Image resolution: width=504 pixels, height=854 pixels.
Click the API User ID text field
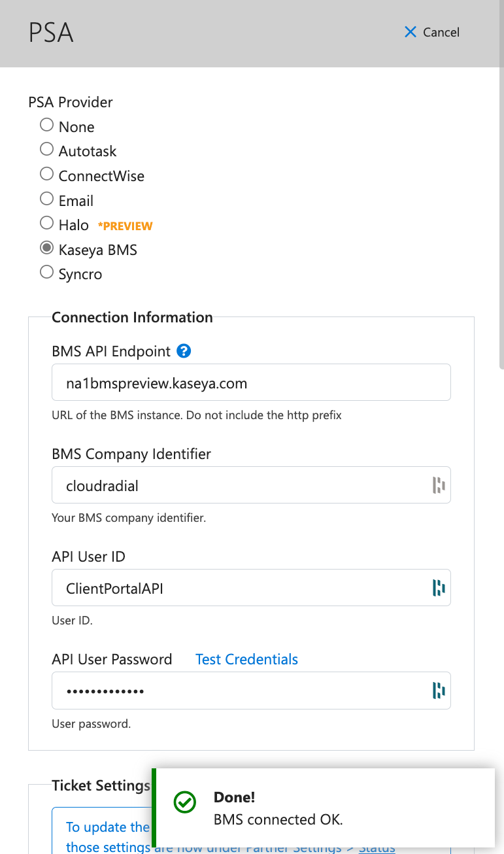coord(251,588)
